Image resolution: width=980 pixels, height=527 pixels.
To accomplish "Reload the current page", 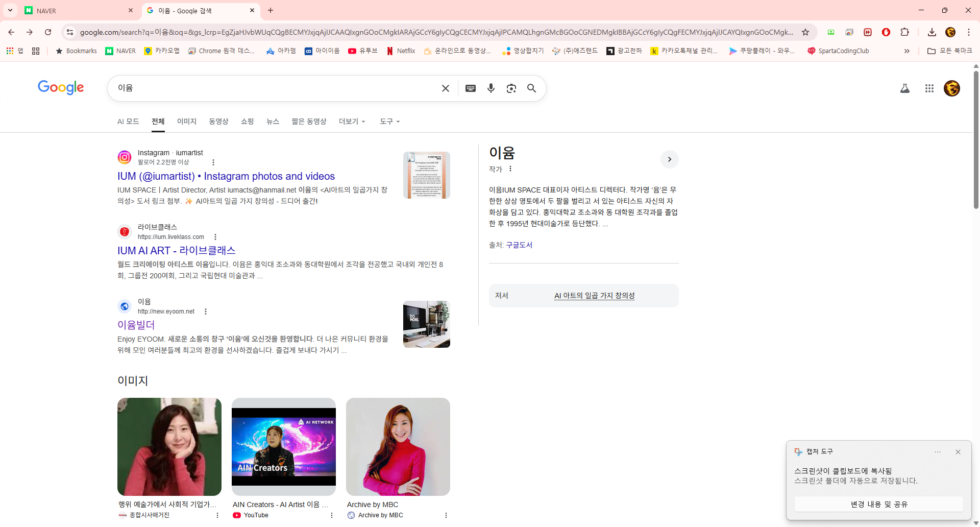I will [48, 32].
